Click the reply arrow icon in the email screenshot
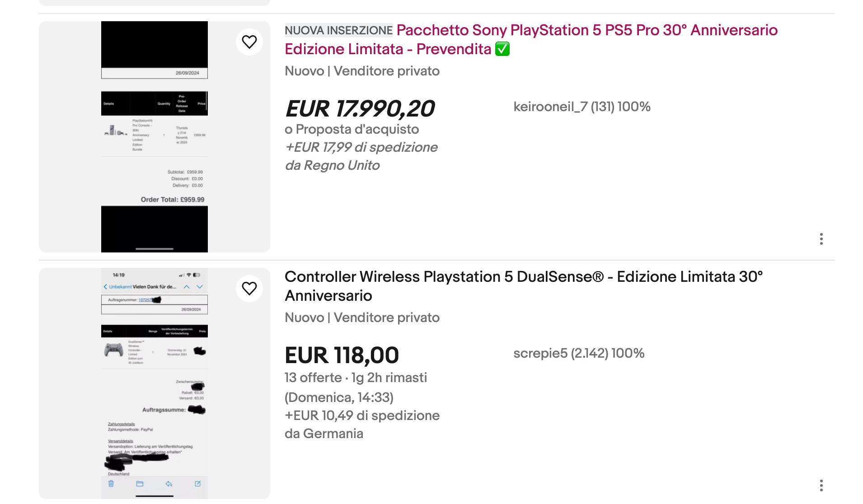 tap(169, 484)
